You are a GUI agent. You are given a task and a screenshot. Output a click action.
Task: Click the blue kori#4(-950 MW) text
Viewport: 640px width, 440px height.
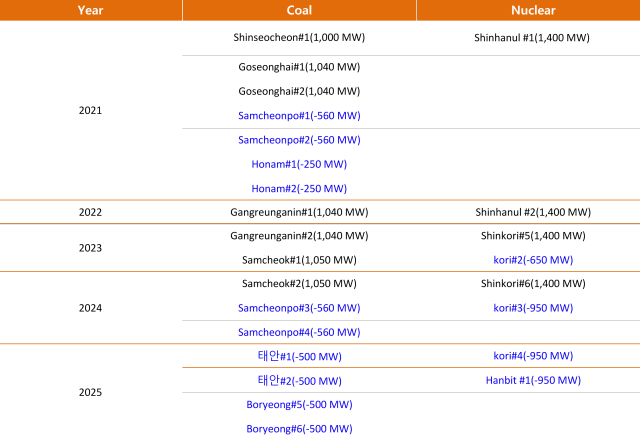(533, 356)
